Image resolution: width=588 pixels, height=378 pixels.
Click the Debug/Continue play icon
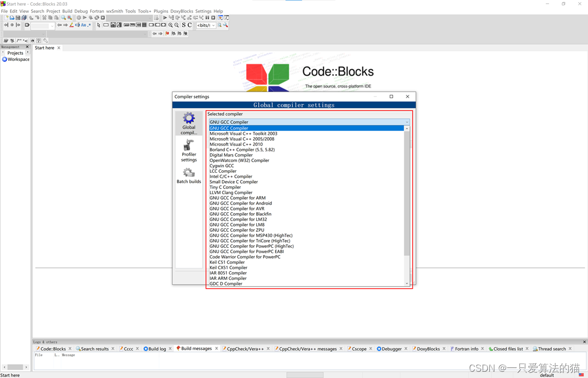pyautogui.click(x=165, y=18)
